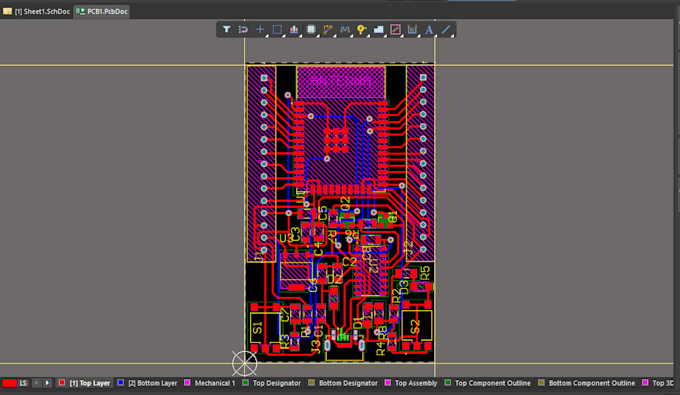Choose the rectangle selection tool

pos(277,29)
